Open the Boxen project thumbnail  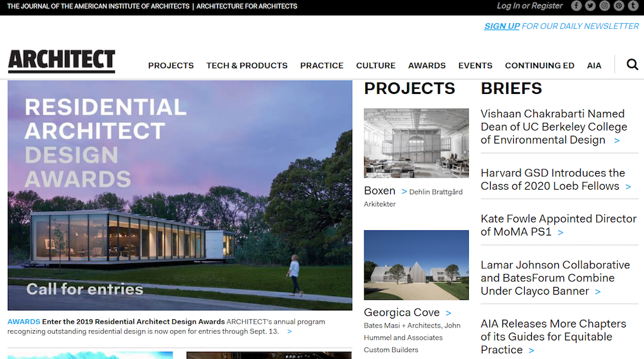coord(416,143)
